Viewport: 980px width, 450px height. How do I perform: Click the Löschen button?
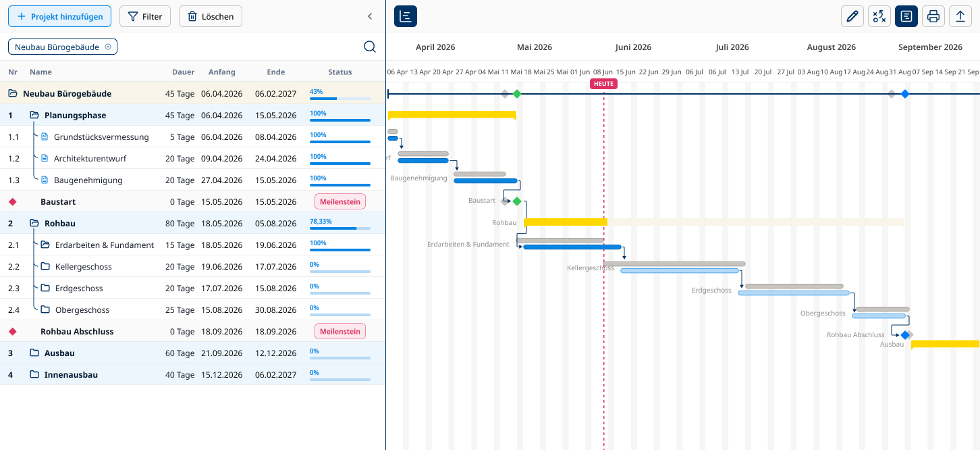pos(211,16)
